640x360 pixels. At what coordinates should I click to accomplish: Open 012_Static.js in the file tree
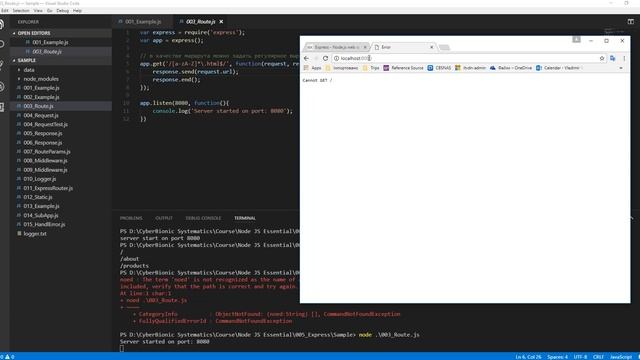38,197
